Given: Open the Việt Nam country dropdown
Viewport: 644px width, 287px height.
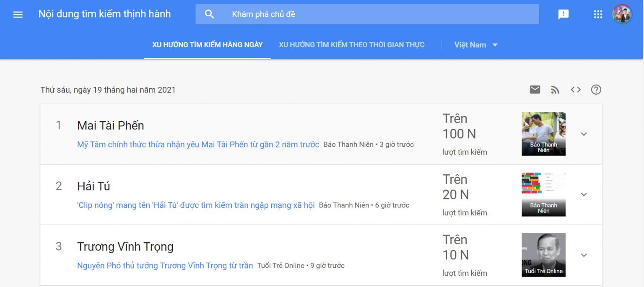Looking at the screenshot, I should pos(476,45).
